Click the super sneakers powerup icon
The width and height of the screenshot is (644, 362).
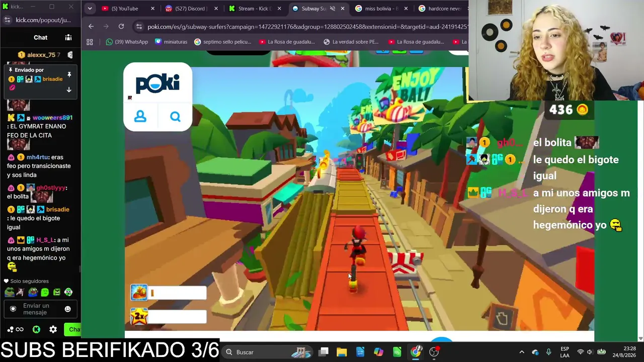[139, 293]
